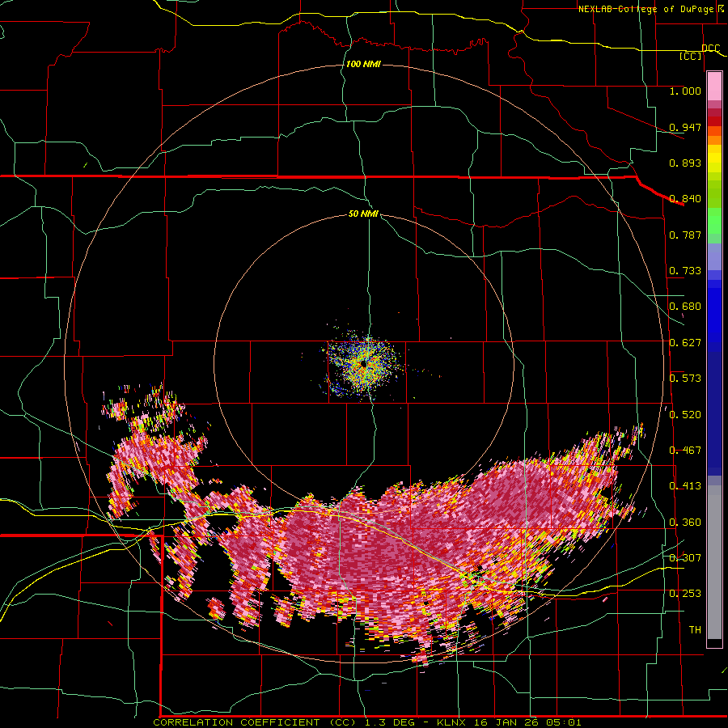Click the 0.360 scale value

click(x=685, y=523)
